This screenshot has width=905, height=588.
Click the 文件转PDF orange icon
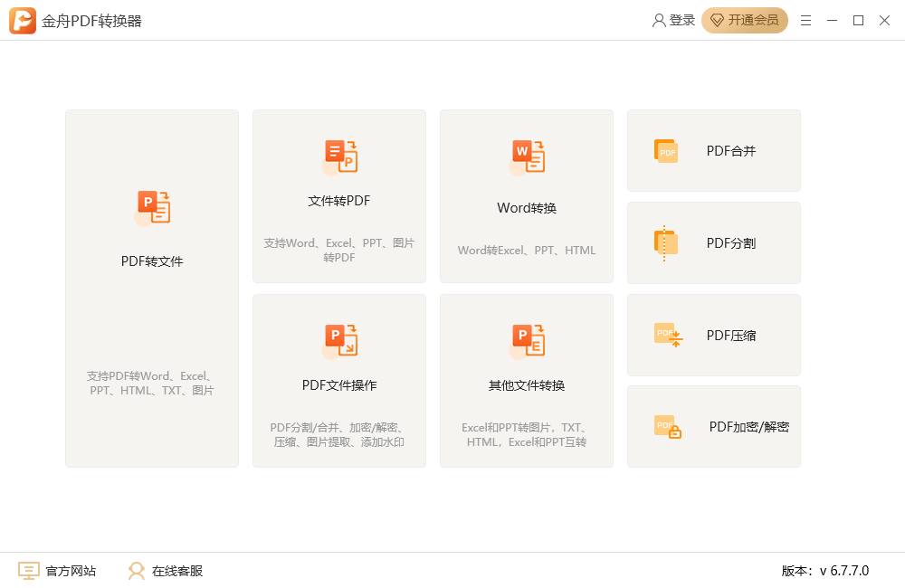pyautogui.click(x=338, y=156)
